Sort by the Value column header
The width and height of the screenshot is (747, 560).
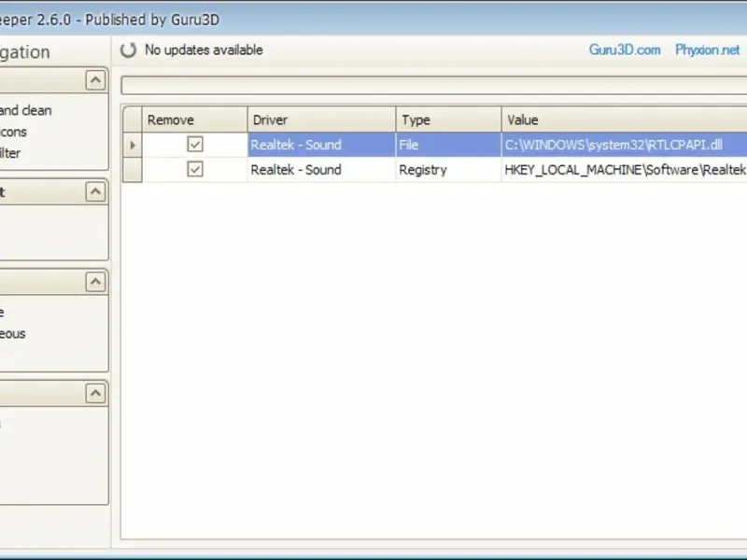click(624, 119)
